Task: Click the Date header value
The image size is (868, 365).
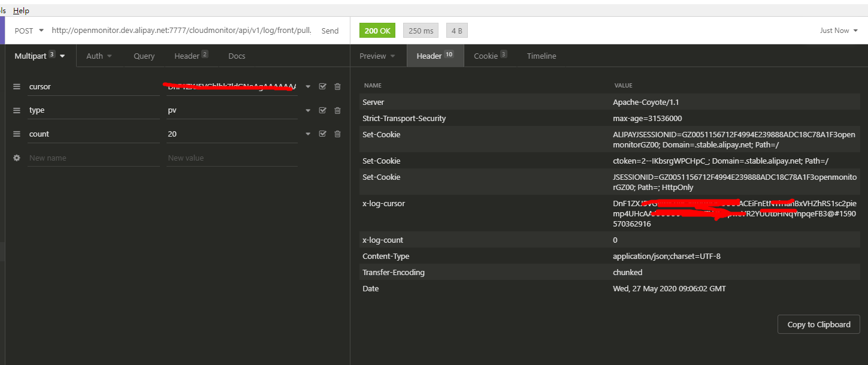Action: point(669,289)
